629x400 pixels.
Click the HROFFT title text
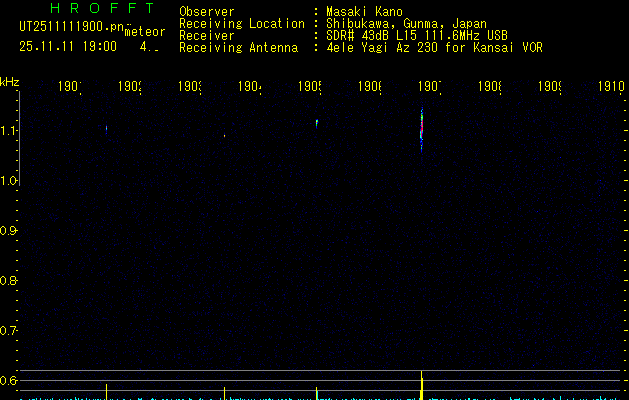tap(101, 9)
